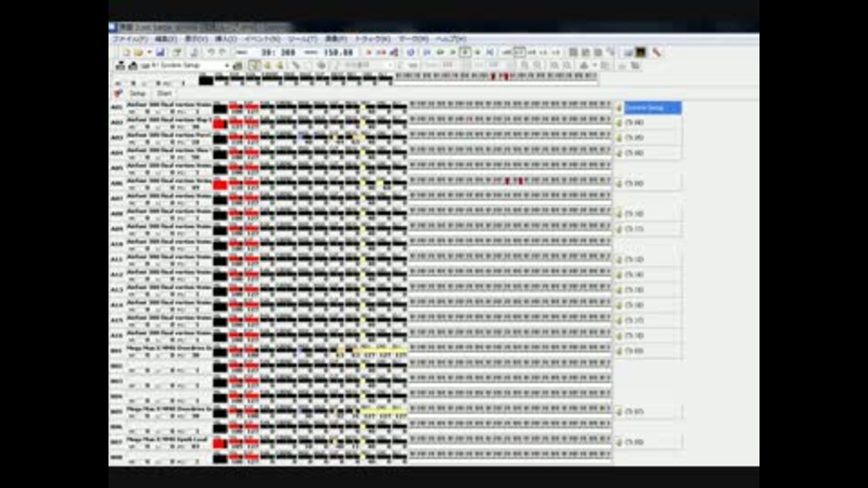Image resolution: width=868 pixels, height=488 pixels.
Task: Open the 挿入(I) menu
Action: coord(225,39)
